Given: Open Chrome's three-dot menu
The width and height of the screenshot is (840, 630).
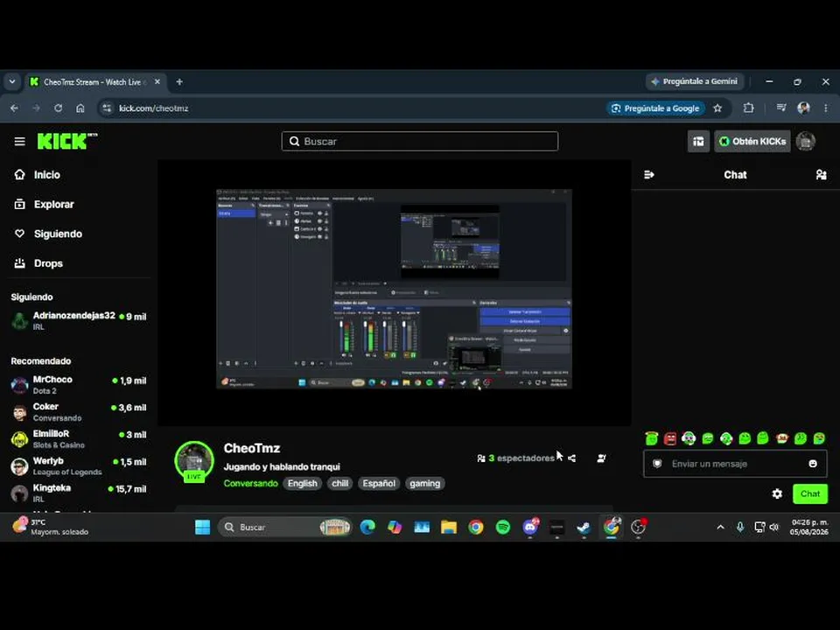Looking at the screenshot, I should (x=825, y=108).
